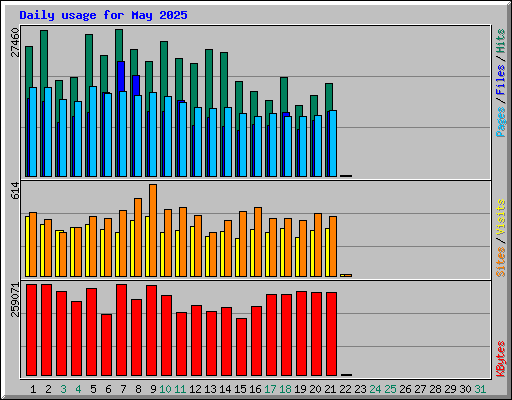Click day 29 on the x-axis
This screenshot has width=512, height=400.
click(x=450, y=389)
